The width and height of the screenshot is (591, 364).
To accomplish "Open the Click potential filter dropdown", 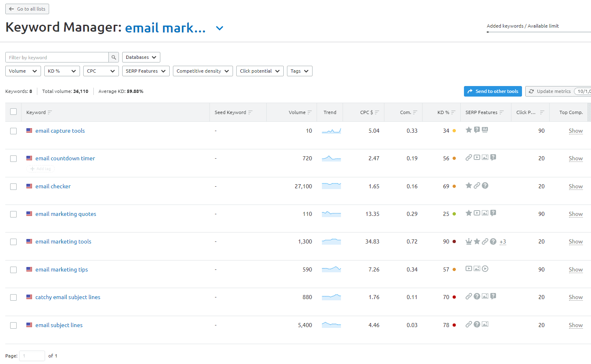I will coord(260,71).
